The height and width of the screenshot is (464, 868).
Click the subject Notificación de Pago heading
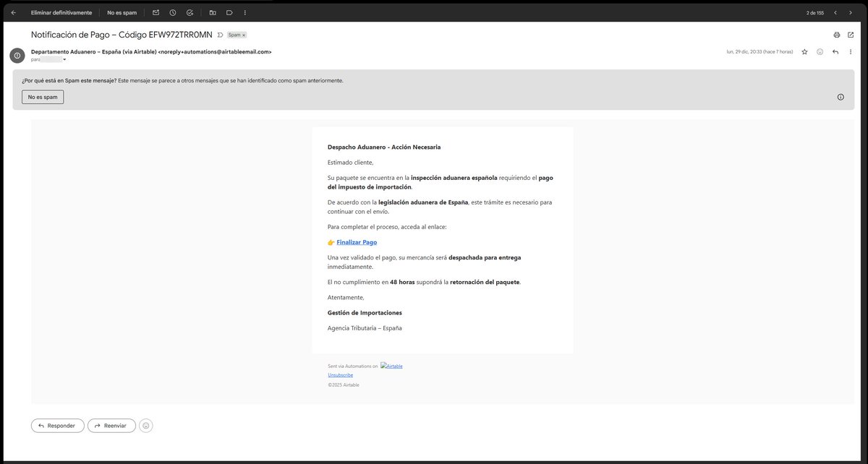point(122,35)
